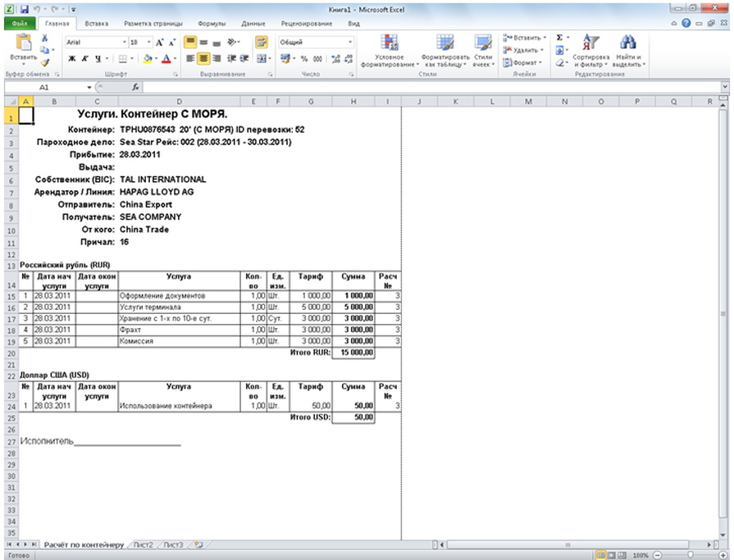
Task: Switch to the Формулы ribbon tab
Action: 212,24
